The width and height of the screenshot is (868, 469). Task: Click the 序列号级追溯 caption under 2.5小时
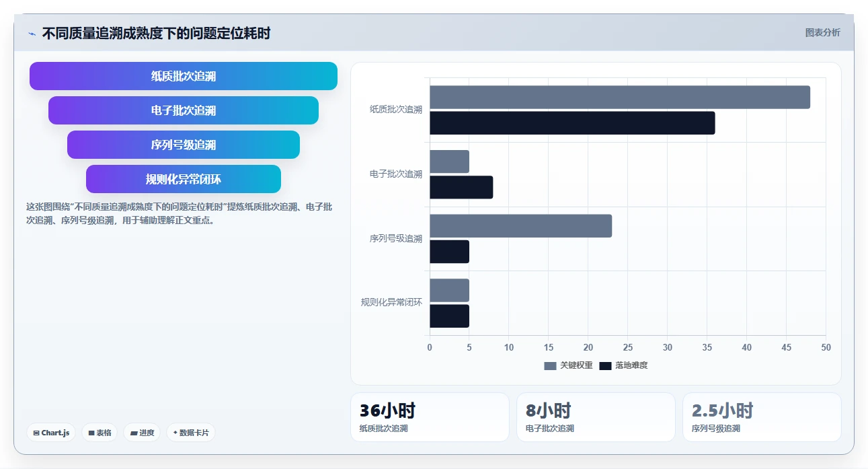click(x=716, y=429)
